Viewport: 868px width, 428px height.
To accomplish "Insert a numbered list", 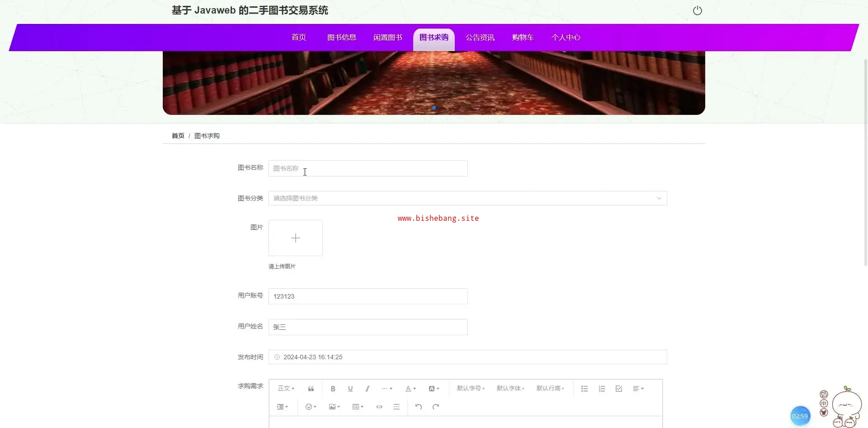I will [602, 389].
